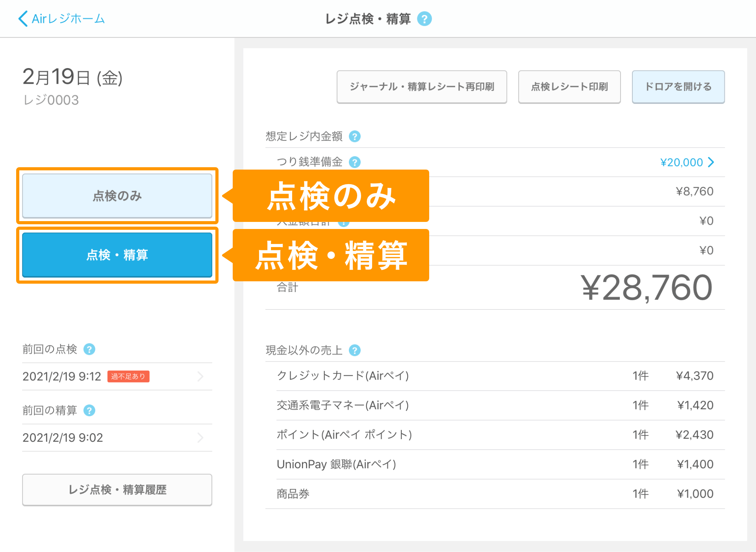Select the 過不足あり labeled inspection entry

[128, 376]
